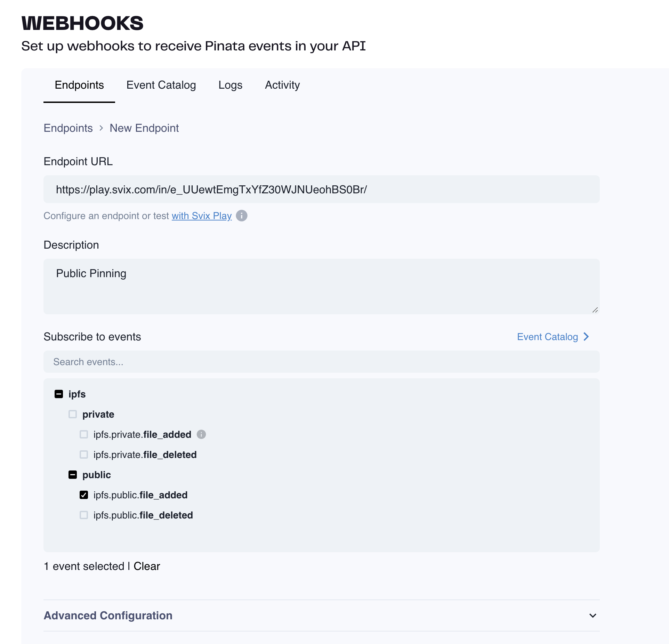The image size is (669, 644).
Task: Click info icon next to ipfs.private.file_added
Action: pos(201,434)
